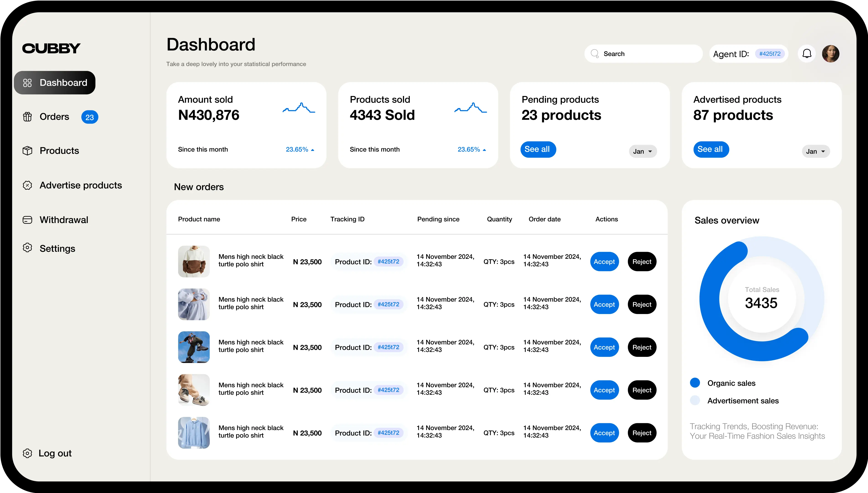Accept the first new order
This screenshot has width=868, height=493.
point(605,261)
